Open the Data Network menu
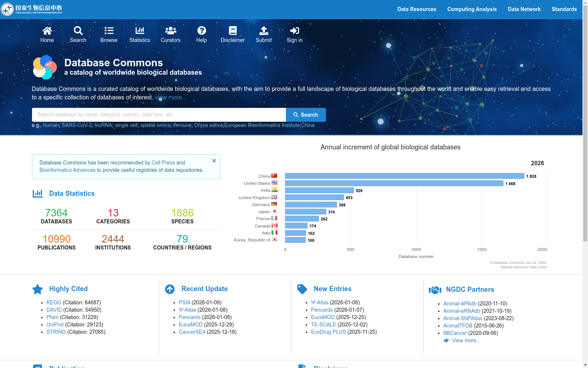This screenshot has width=588, height=368. (x=524, y=9)
